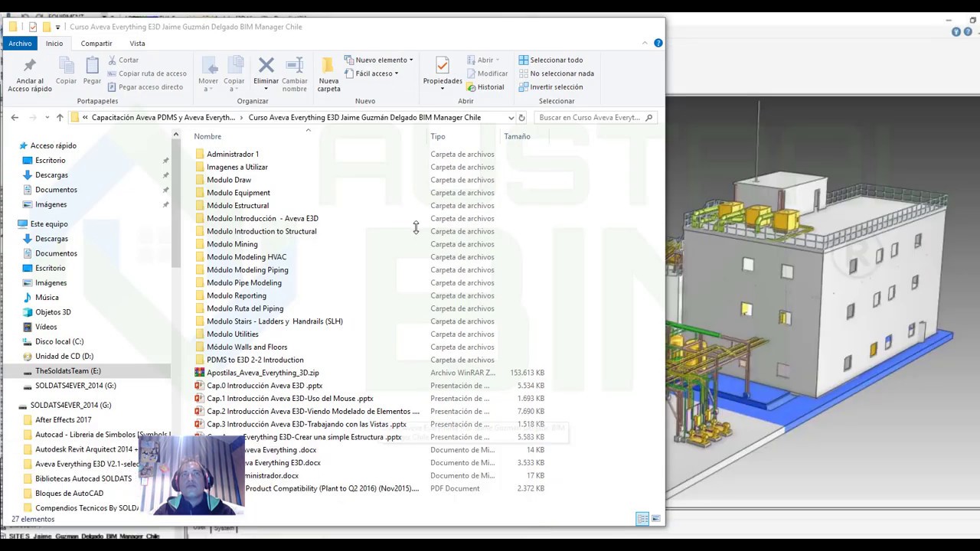Select the Modulo Reporting folder

pyautogui.click(x=237, y=295)
